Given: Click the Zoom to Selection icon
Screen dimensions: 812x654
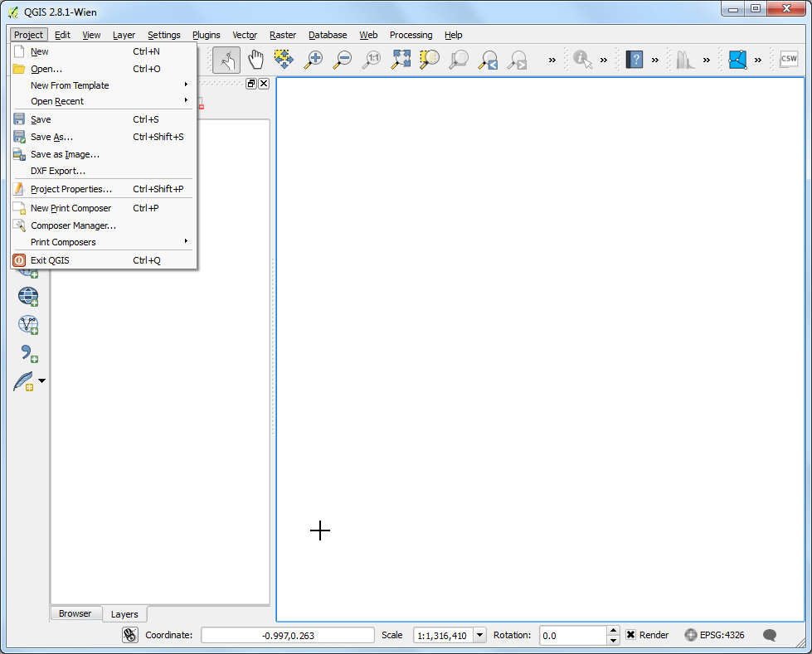Looking at the screenshot, I should pos(430,60).
